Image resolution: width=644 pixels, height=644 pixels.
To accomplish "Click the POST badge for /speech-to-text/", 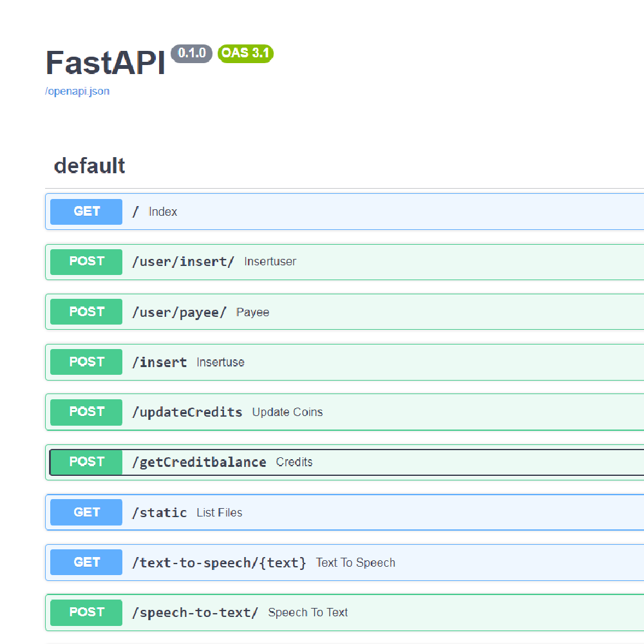I will point(86,612).
